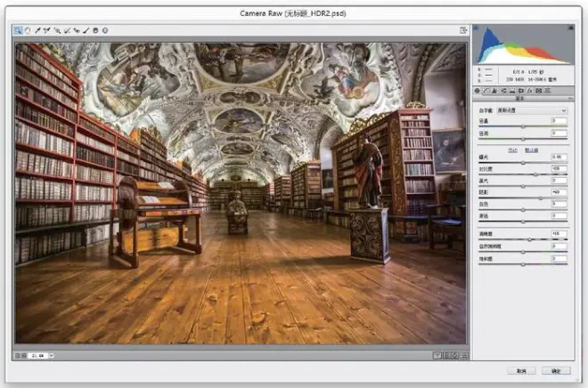
Task: Open the zoom level dropdown
Action: (52, 355)
